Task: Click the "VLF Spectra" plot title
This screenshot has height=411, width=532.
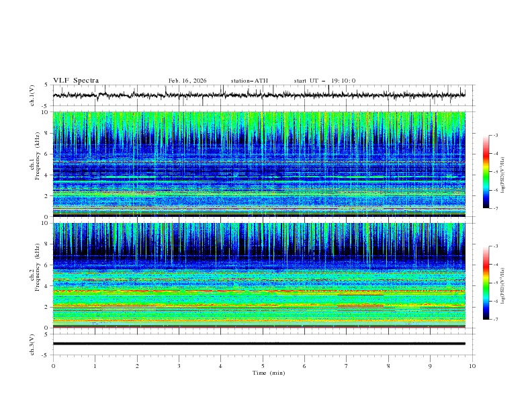Action: 76,81
